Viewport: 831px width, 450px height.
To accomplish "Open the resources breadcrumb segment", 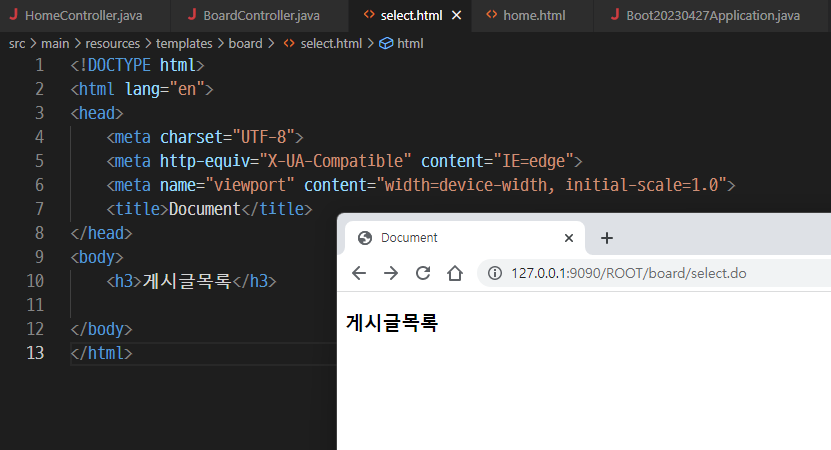I will [112, 43].
